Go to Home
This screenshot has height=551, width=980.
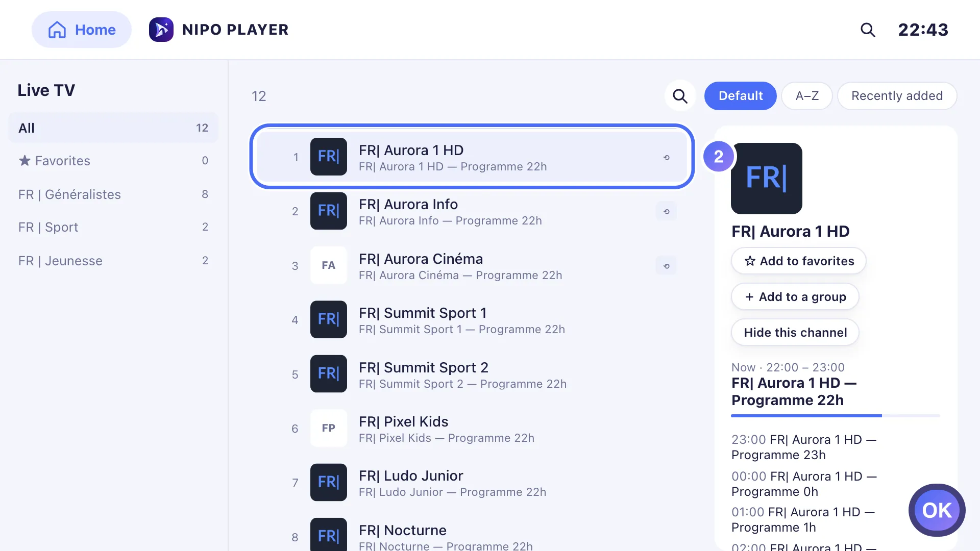coord(82,30)
